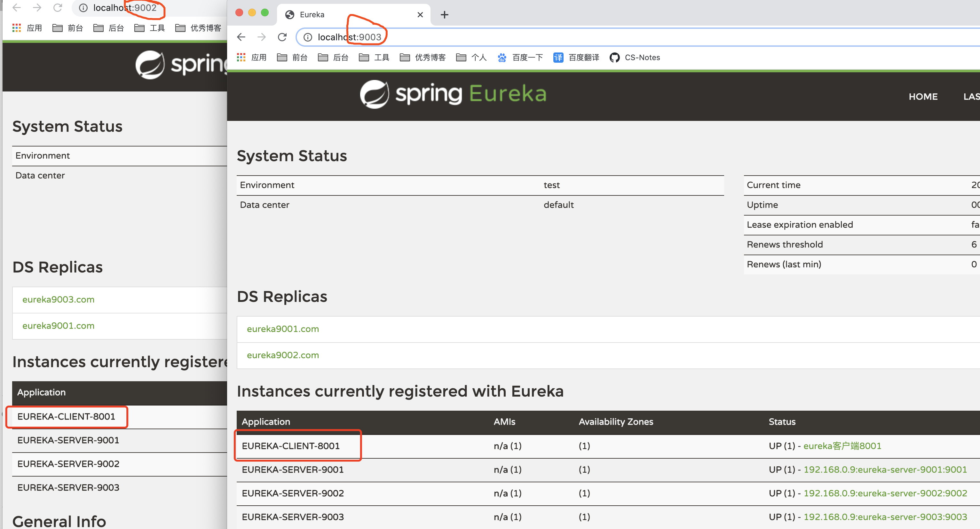This screenshot has width=980, height=529.
Task: Close the Eureka tab
Action: tap(420, 15)
